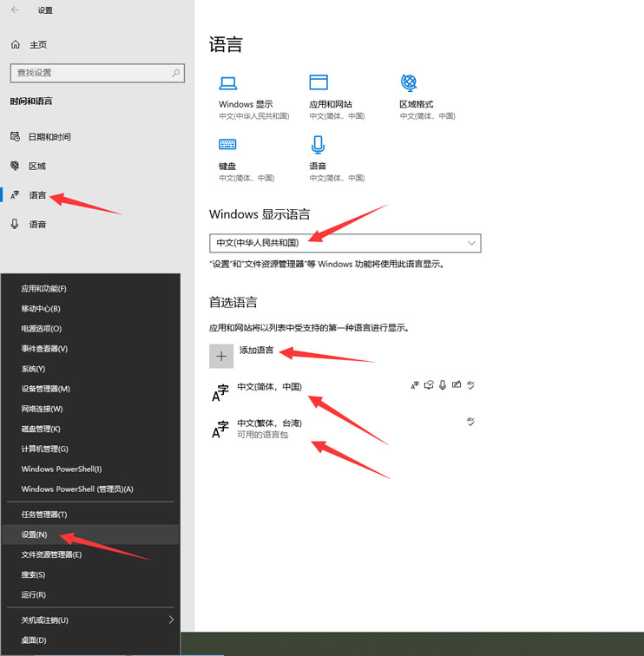The height and width of the screenshot is (656, 644).
Task: Open Windows PowerShell(I) from menu
Action: tap(62, 469)
